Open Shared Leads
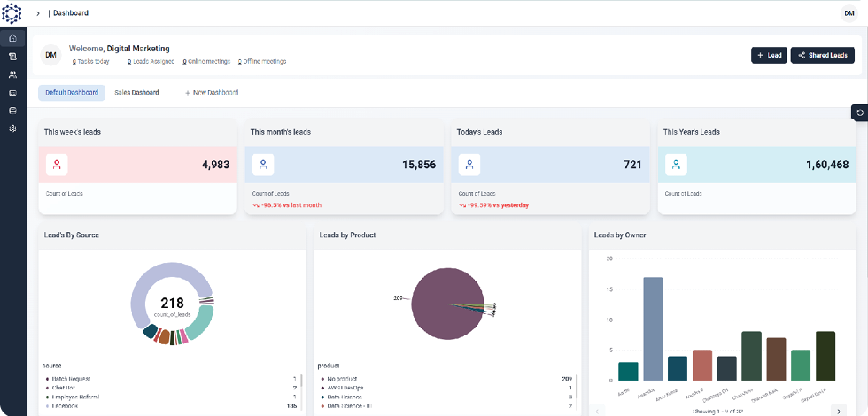 pos(822,55)
